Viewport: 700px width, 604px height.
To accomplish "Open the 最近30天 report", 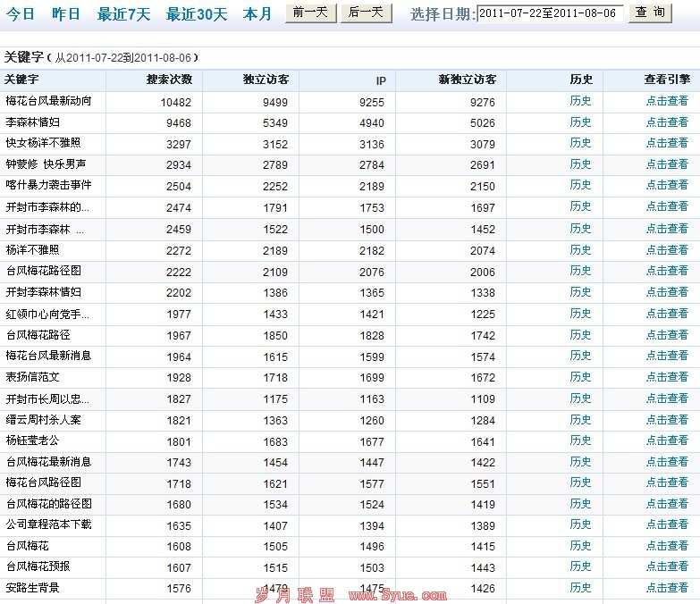I will point(197,14).
